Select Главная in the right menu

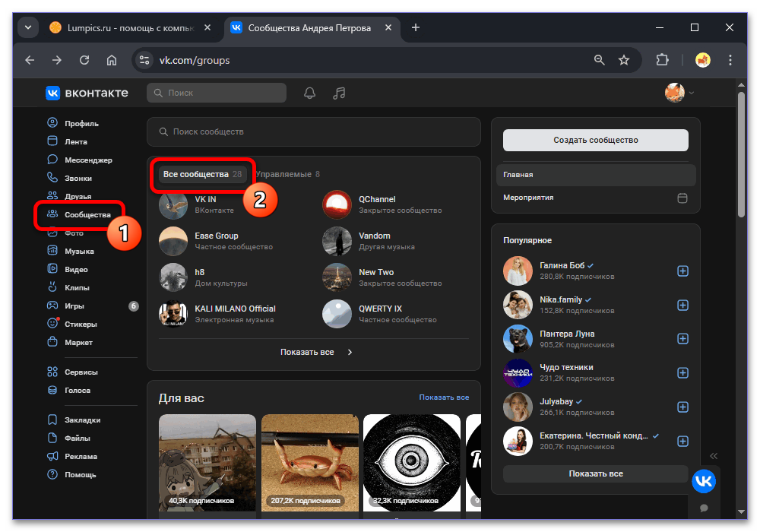click(596, 175)
